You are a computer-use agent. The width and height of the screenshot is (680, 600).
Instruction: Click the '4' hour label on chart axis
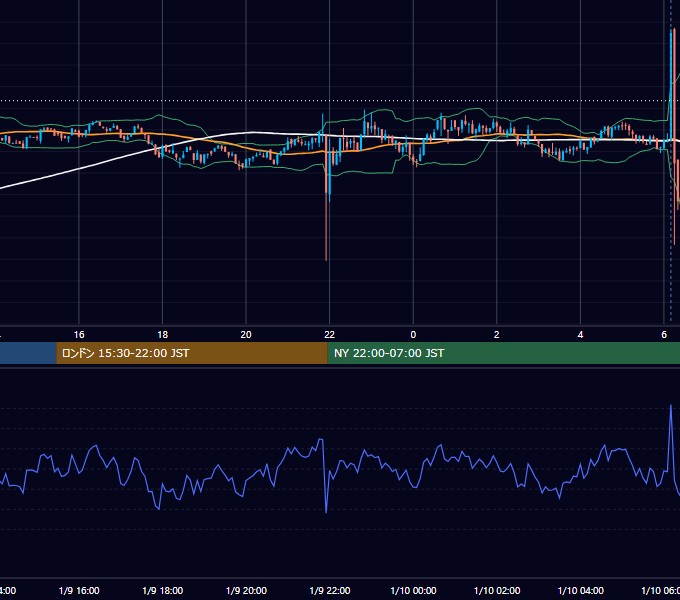[580, 335]
